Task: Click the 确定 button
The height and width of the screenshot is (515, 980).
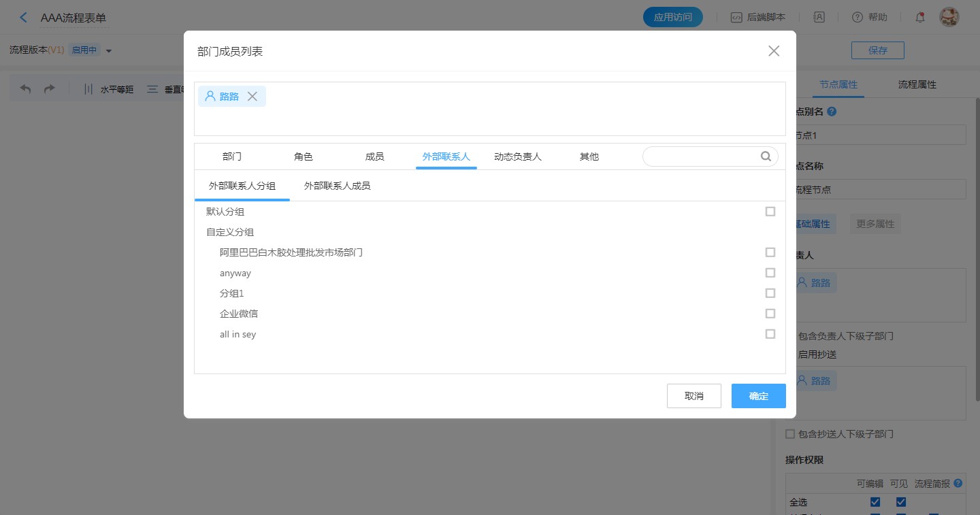Action: (x=758, y=396)
